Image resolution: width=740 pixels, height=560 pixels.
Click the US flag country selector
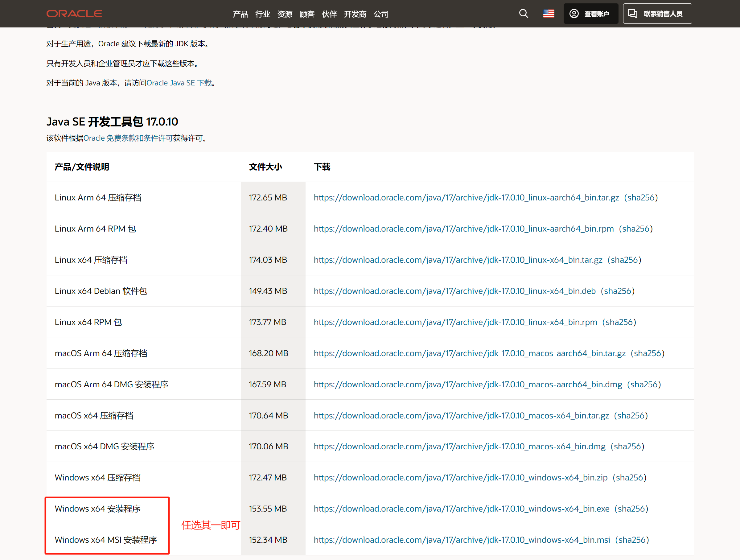tap(549, 14)
